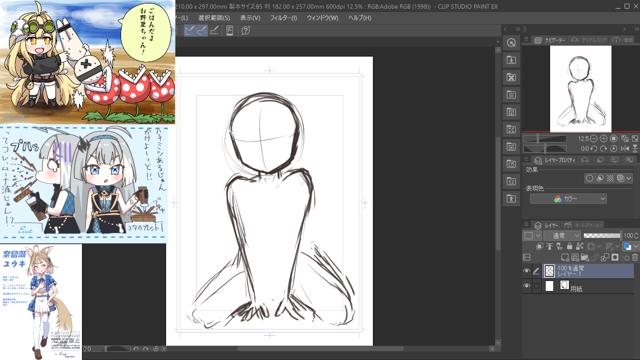Toggle lock layer icon

(x=569, y=247)
